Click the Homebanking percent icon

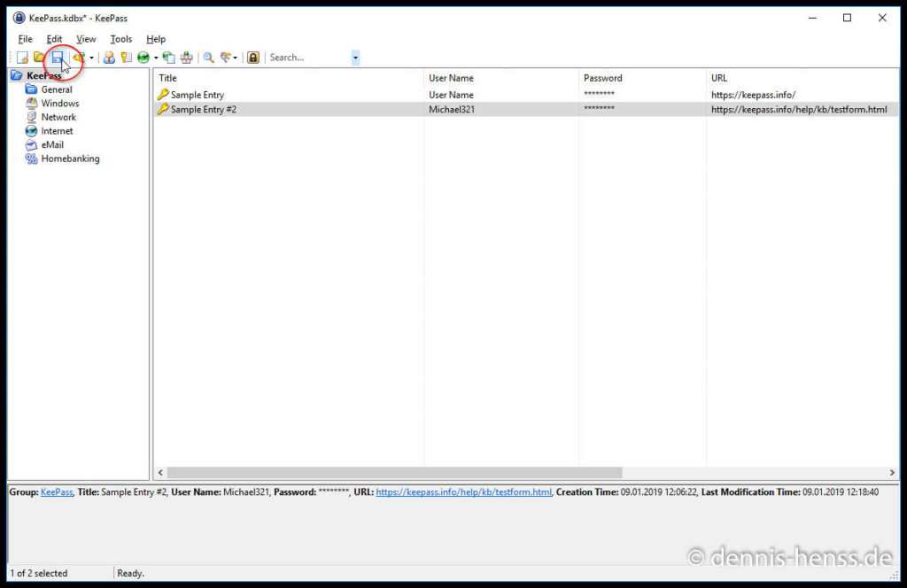pos(31,159)
